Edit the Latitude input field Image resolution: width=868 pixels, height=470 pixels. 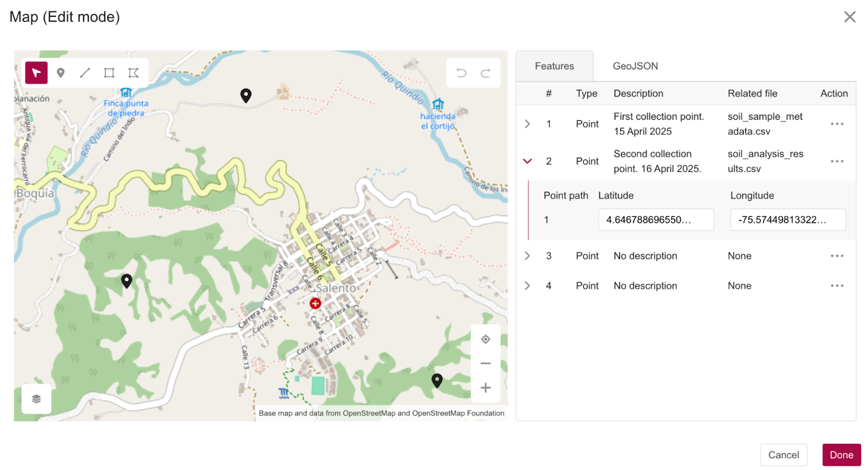tap(656, 220)
